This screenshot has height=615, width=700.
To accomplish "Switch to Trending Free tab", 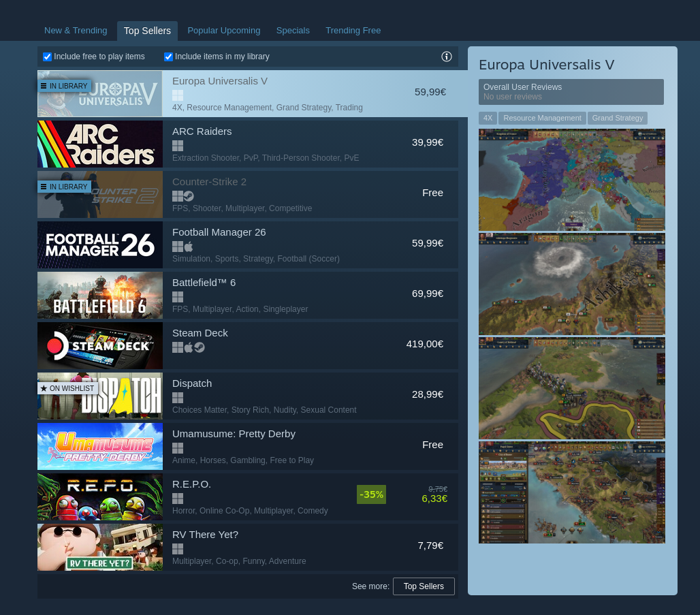I will [x=353, y=31].
